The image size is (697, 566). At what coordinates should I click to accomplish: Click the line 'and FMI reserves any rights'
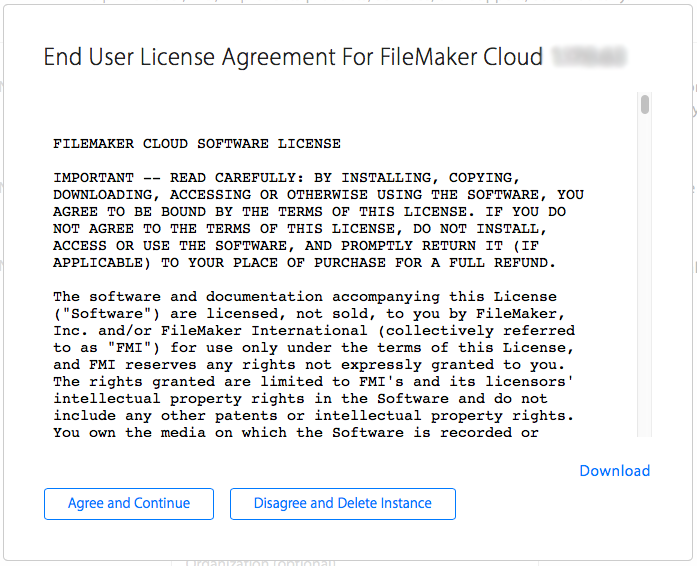(x=309, y=365)
